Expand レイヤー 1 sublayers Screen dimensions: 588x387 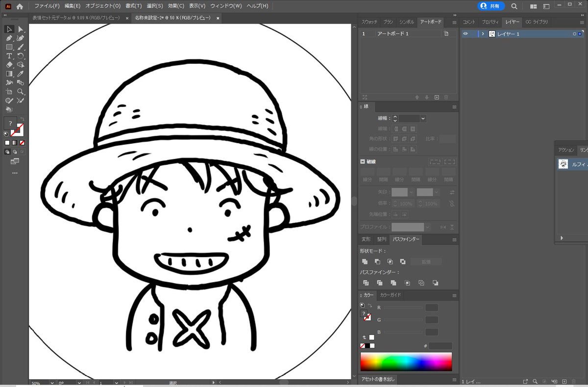[483, 34]
